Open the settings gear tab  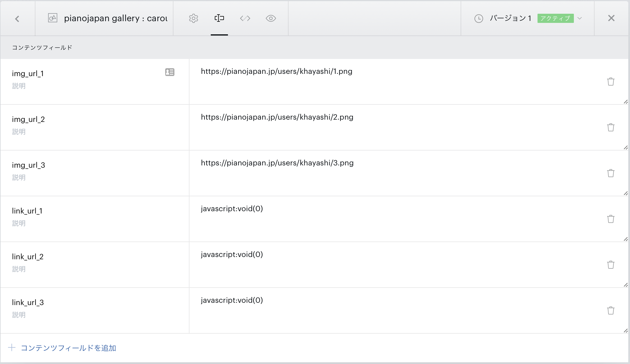pos(194,18)
